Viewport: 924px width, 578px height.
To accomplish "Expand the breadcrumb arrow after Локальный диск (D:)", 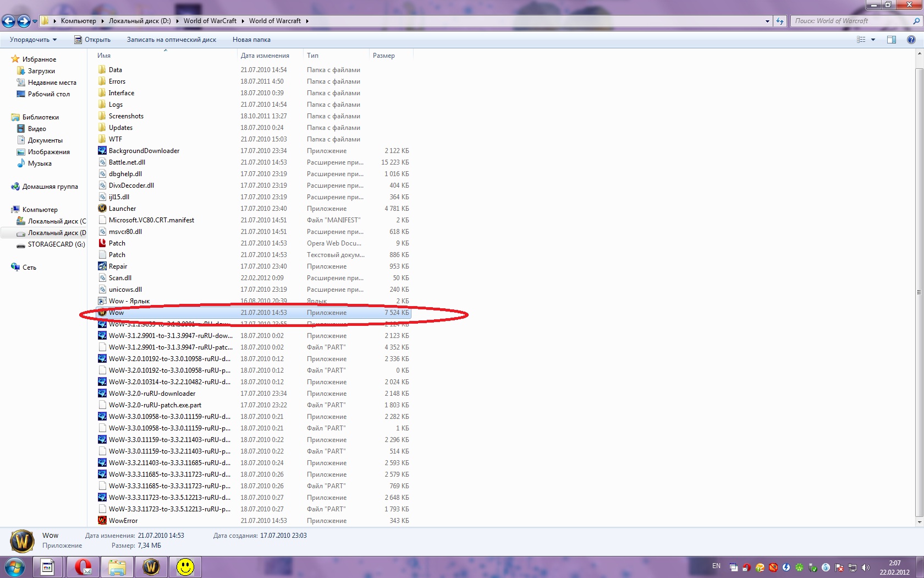I will (x=177, y=21).
